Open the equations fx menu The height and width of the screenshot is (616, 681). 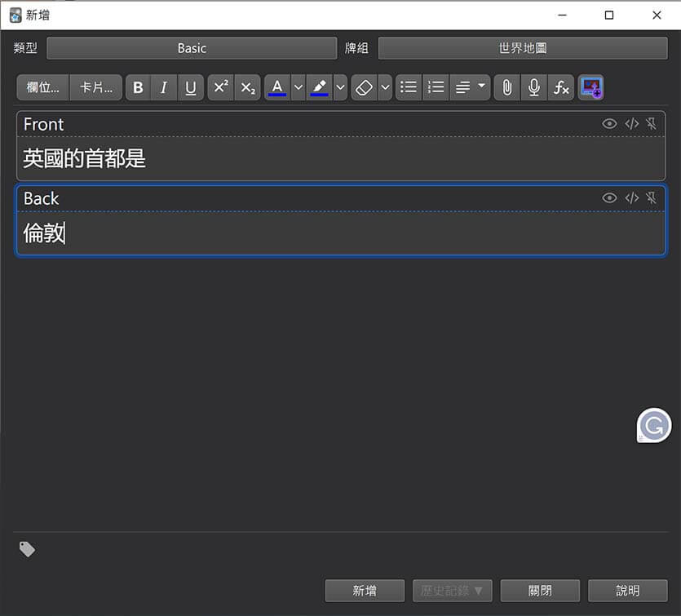(560, 87)
